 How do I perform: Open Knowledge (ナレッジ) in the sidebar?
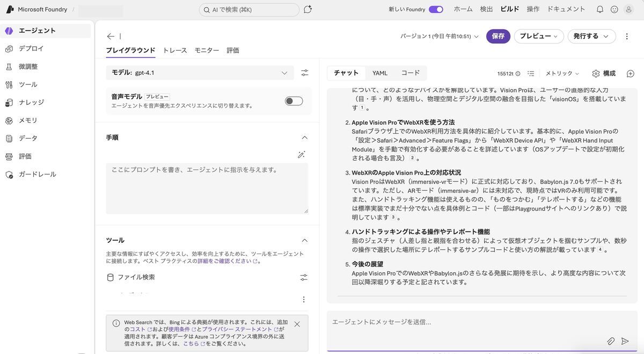(x=46, y=102)
